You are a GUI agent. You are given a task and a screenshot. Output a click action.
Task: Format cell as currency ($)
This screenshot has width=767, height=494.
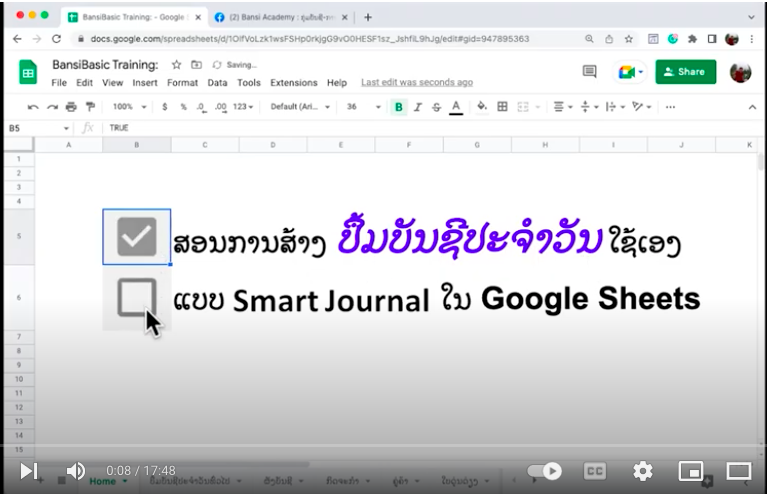[165, 107]
